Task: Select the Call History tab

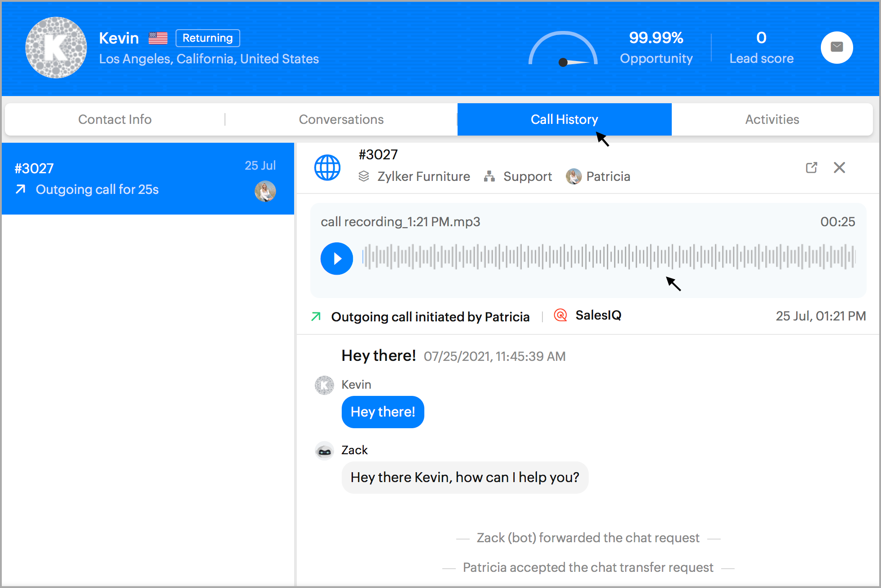Action: pyautogui.click(x=564, y=119)
